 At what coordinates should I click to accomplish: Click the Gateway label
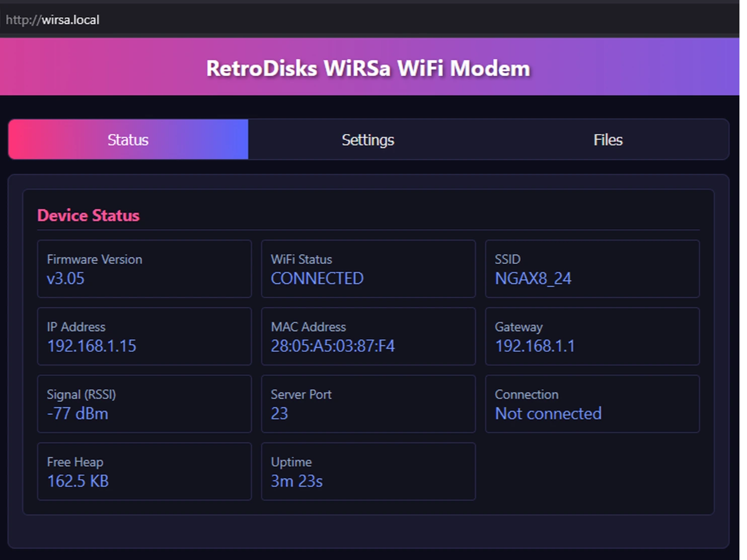click(x=518, y=327)
